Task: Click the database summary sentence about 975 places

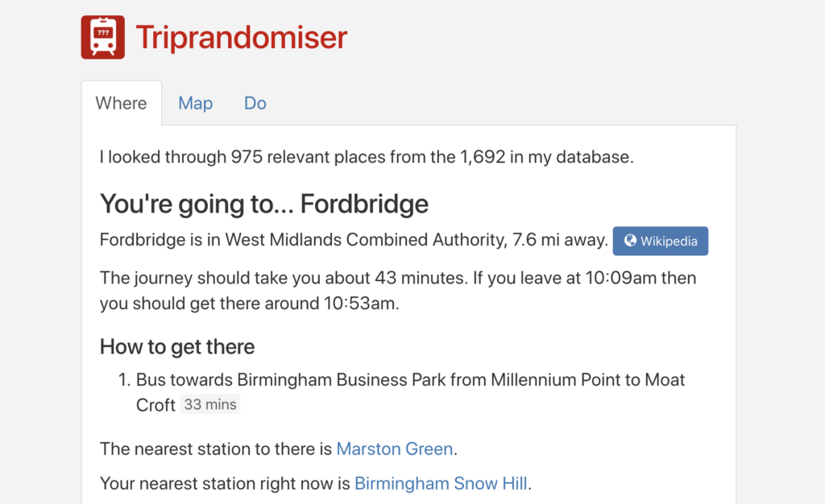Action: tap(366, 157)
